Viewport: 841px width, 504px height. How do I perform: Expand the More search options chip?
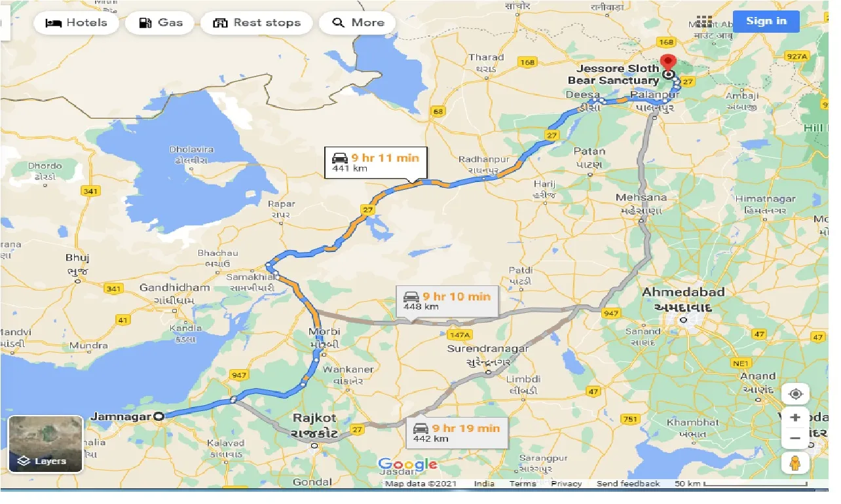(358, 23)
